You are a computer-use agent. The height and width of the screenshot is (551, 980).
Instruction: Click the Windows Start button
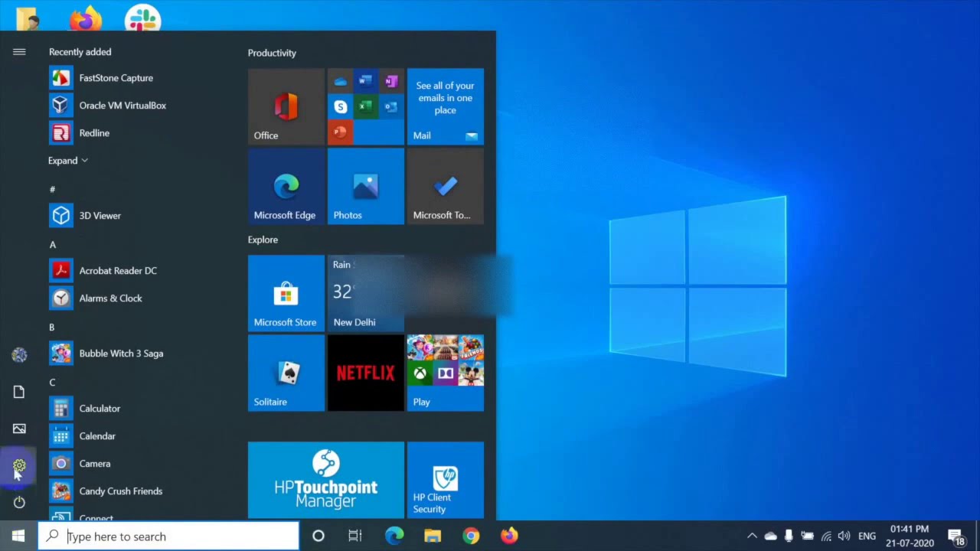tap(18, 536)
